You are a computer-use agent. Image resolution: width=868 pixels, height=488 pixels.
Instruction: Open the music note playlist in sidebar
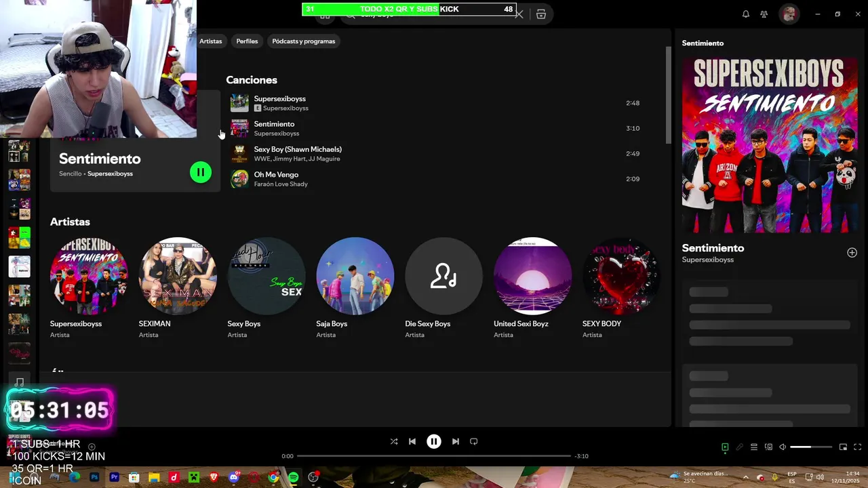(x=19, y=382)
